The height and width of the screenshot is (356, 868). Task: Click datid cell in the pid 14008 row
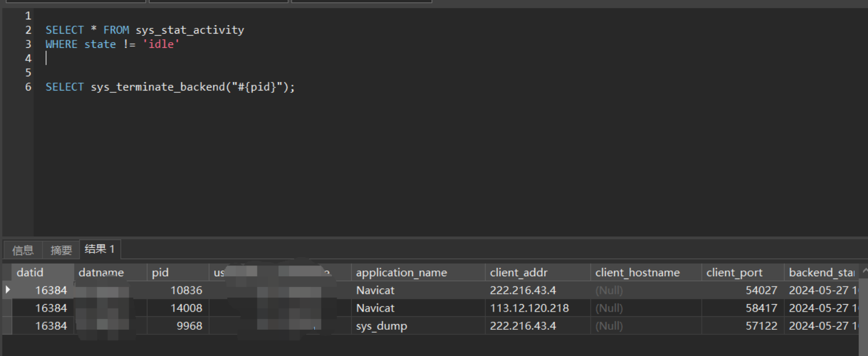tap(42, 308)
